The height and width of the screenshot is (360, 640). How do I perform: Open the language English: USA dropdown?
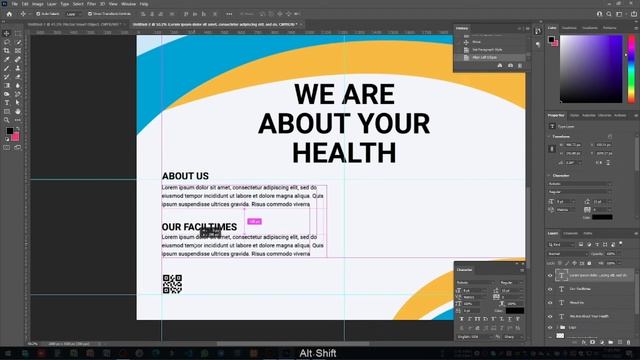[x=474, y=337]
